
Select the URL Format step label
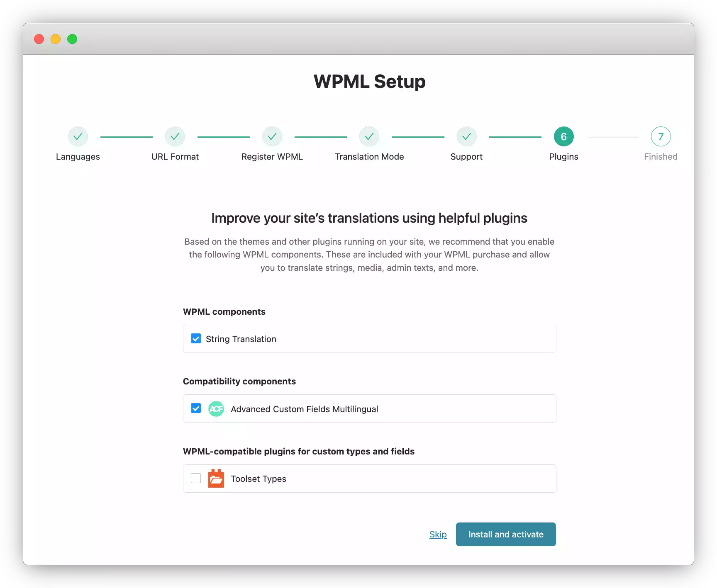point(175,157)
